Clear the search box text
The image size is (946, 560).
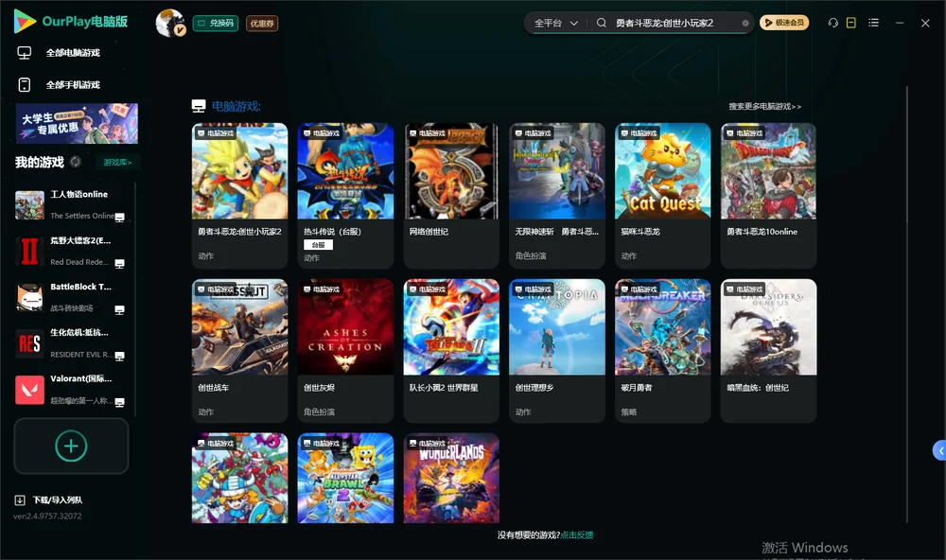[x=745, y=24]
